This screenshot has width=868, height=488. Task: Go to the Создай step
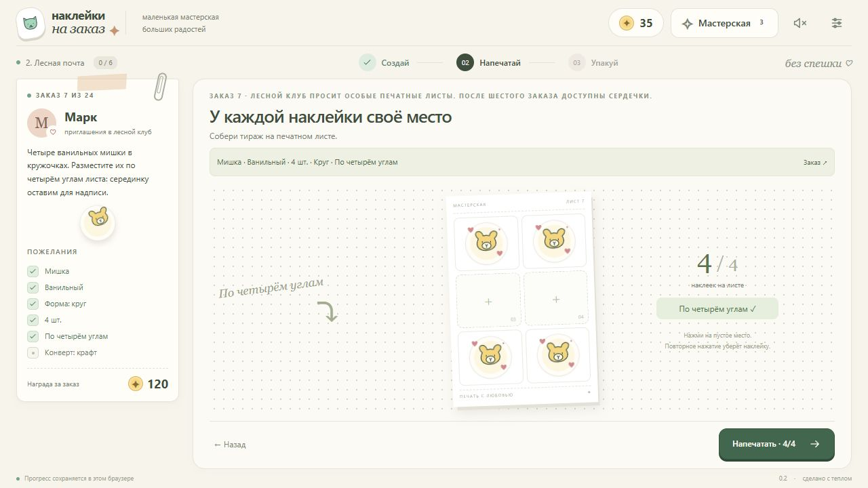[x=384, y=63]
